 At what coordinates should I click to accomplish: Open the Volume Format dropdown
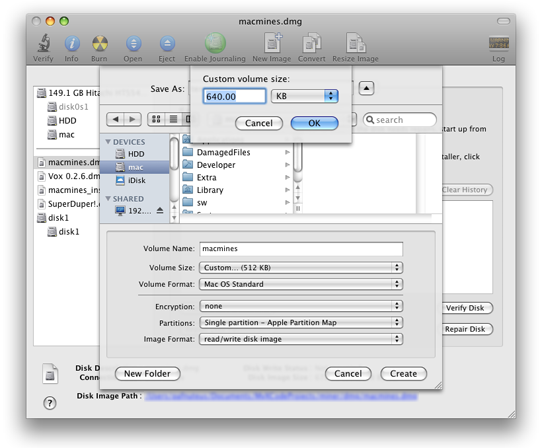click(x=301, y=284)
